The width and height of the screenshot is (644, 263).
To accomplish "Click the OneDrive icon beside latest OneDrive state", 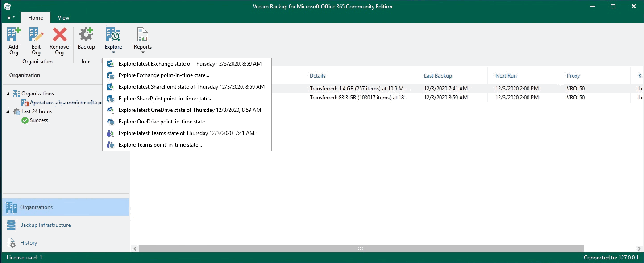I will pos(111,110).
